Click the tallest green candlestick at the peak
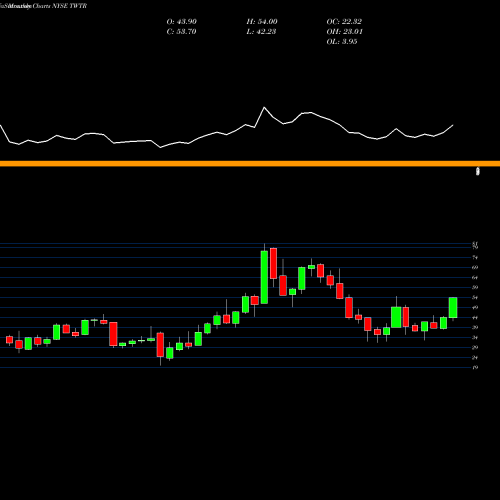 pyautogui.click(x=264, y=277)
